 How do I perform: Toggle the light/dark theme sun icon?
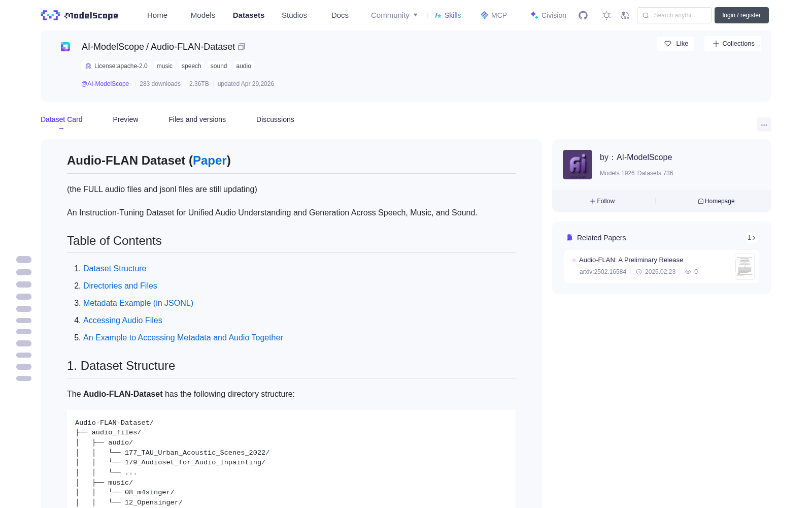(x=606, y=15)
